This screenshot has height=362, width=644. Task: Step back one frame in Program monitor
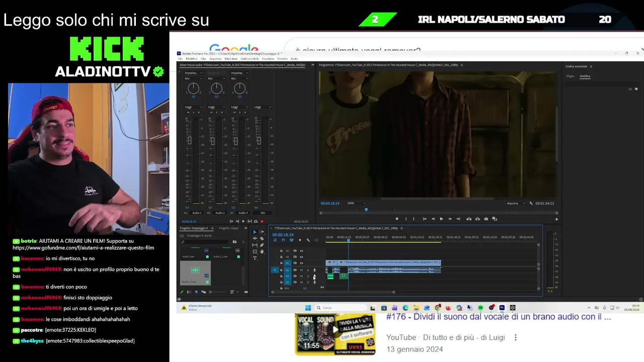[433, 219]
